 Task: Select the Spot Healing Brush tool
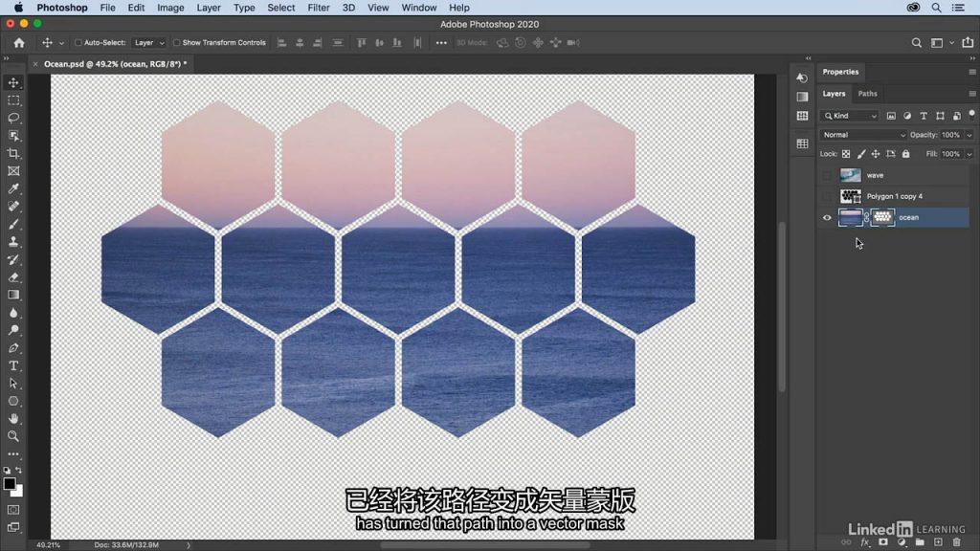13,207
